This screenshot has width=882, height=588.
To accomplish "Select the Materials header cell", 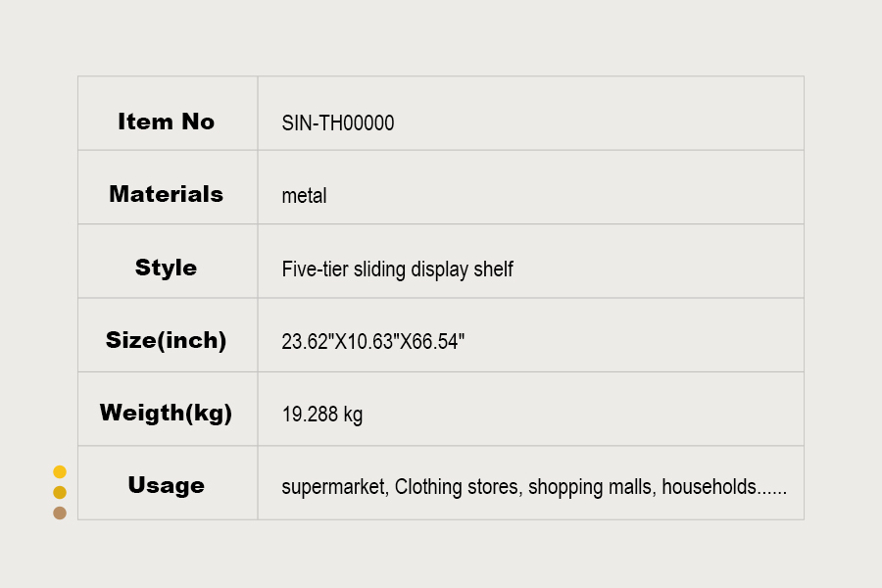I will click(166, 194).
